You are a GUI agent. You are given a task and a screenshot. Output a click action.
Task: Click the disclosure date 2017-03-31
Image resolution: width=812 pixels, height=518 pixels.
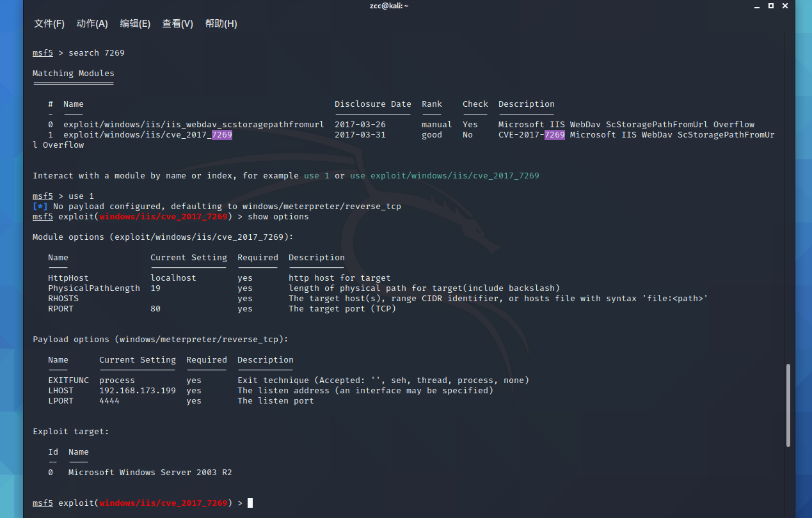(360, 135)
